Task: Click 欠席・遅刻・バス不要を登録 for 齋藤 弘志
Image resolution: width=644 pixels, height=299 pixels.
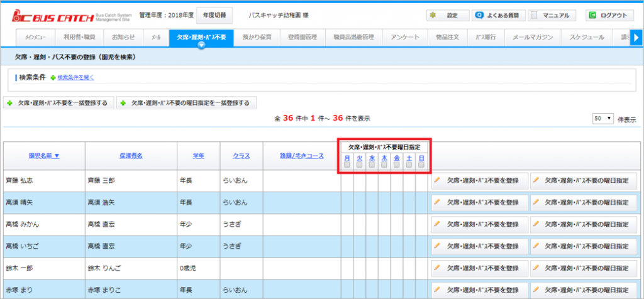Action: point(480,181)
